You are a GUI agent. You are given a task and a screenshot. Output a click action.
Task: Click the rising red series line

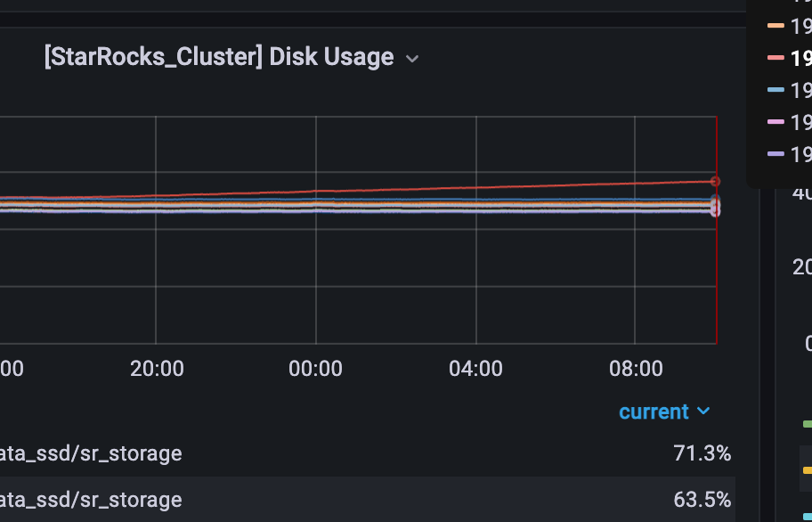(476, 187)
